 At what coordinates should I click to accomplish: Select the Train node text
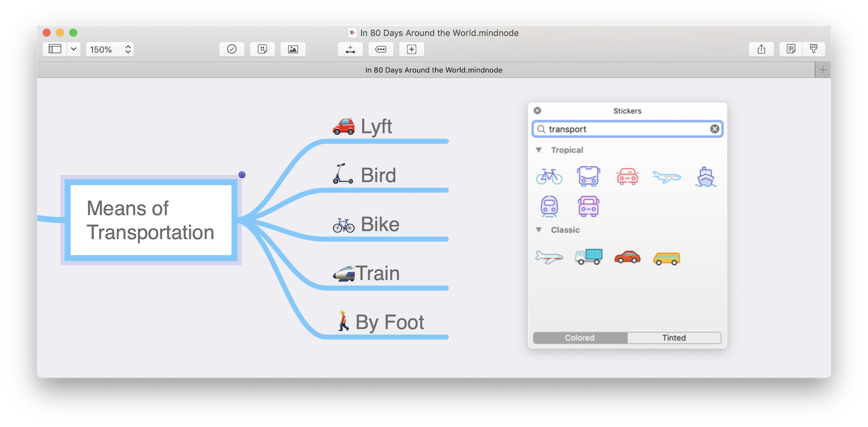[x=378, y=273]
